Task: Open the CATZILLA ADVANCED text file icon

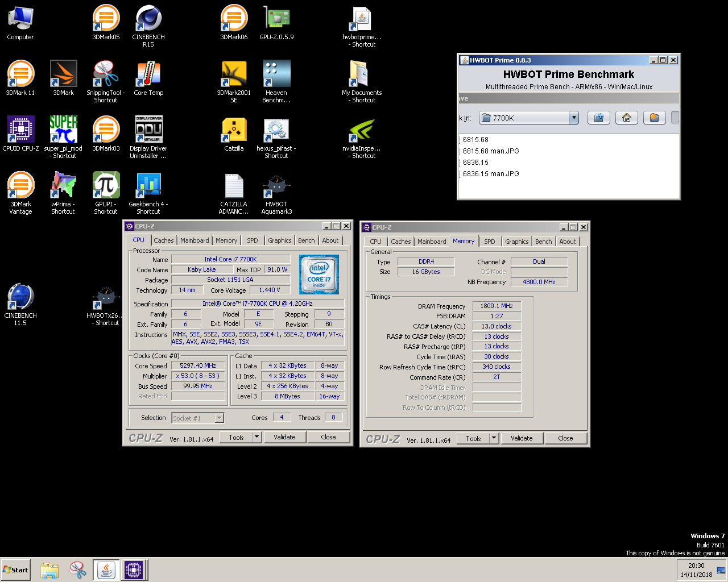Action: pos(234,193)
